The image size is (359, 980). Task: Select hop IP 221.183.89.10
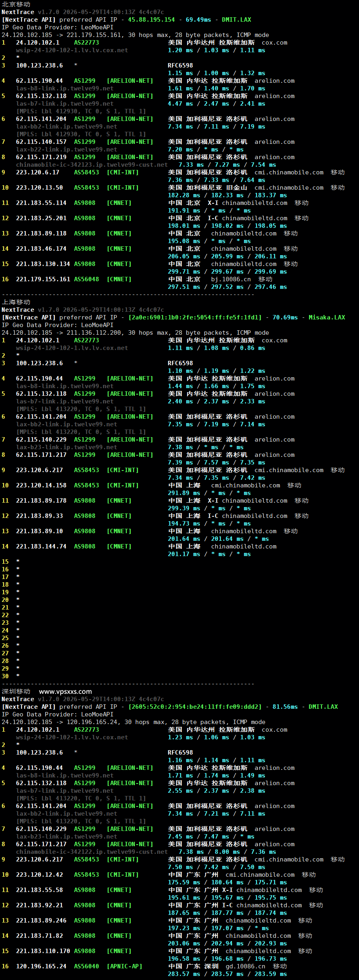pos(39,531)
